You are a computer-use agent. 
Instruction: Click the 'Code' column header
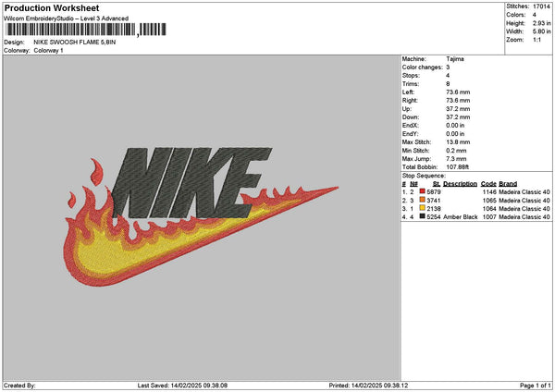tap(488, 184)
